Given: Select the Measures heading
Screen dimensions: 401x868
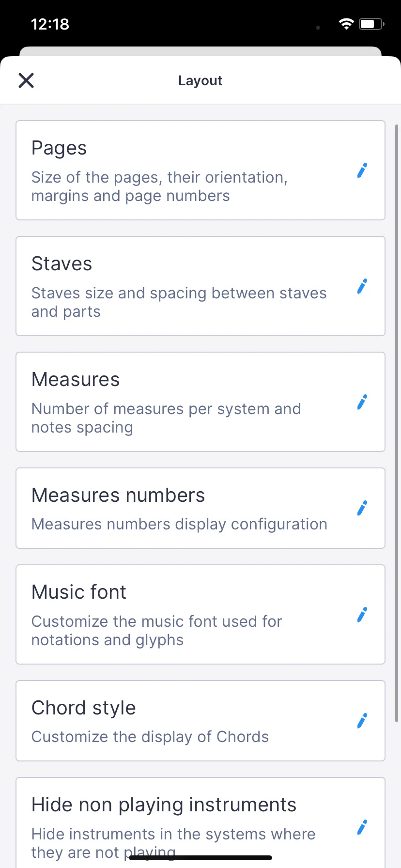Looking at the screenshot, I should (x=75, y=380).
